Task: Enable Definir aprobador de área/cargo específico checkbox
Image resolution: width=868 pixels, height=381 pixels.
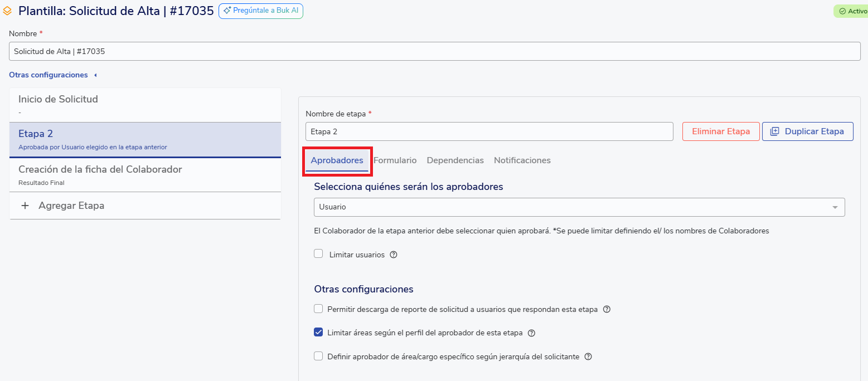Action: click(318, 356)
